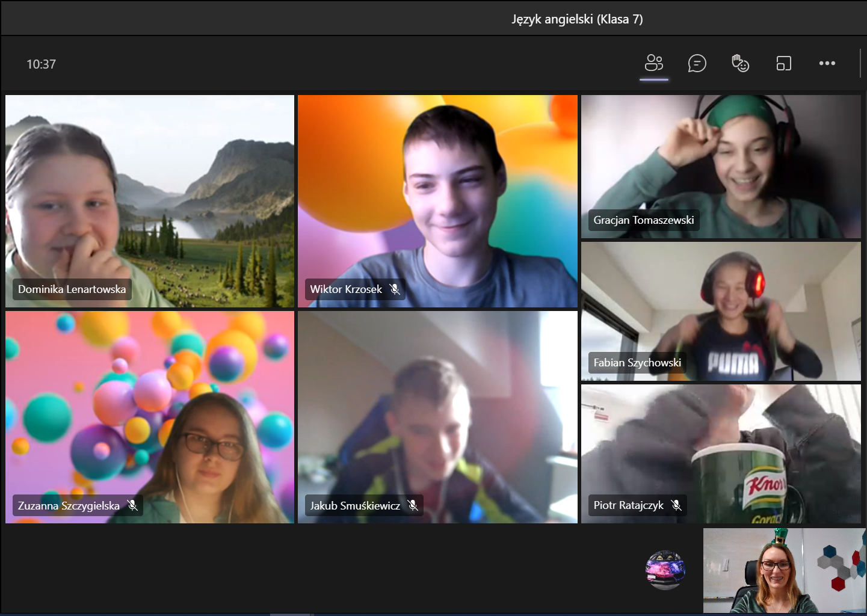The image size is (867, 616).
Task: Open the more actions ellipsis menu
Action: click(827, 63)
